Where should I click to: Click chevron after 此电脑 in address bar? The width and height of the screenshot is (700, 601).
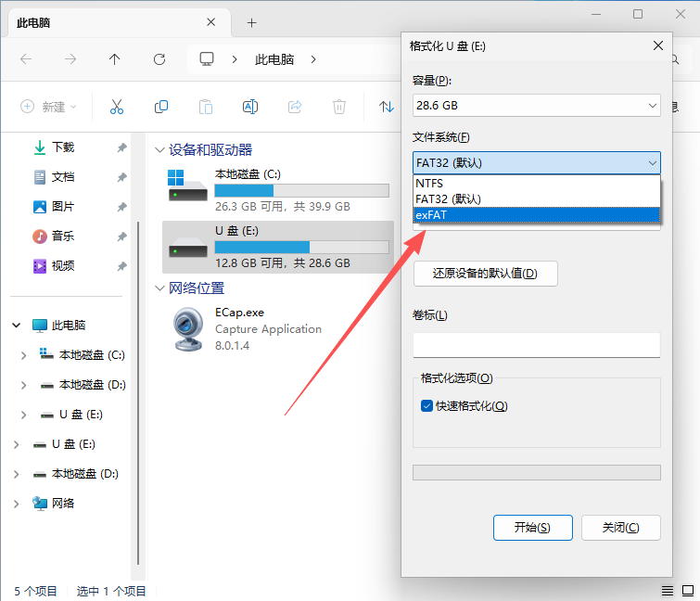(x=313, y=59)
